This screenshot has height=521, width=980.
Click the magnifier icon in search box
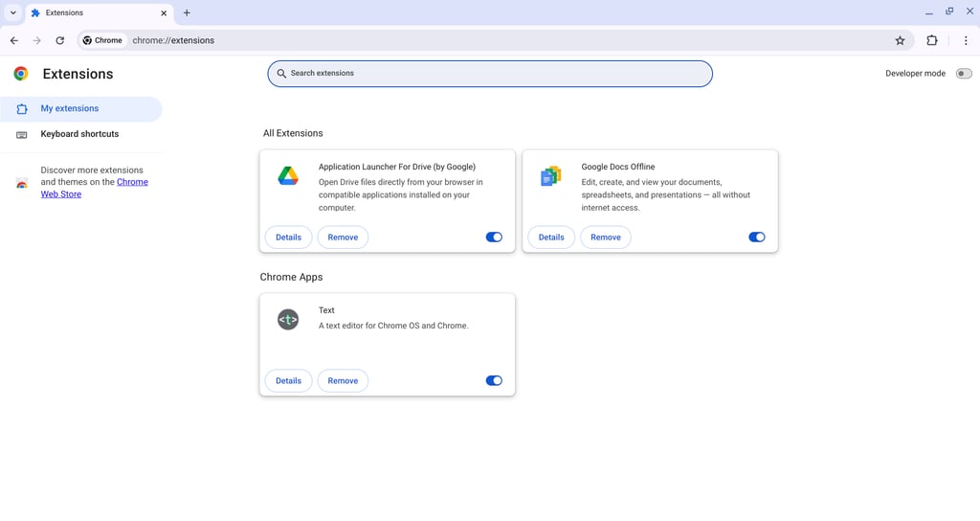[x=282, y=73]
